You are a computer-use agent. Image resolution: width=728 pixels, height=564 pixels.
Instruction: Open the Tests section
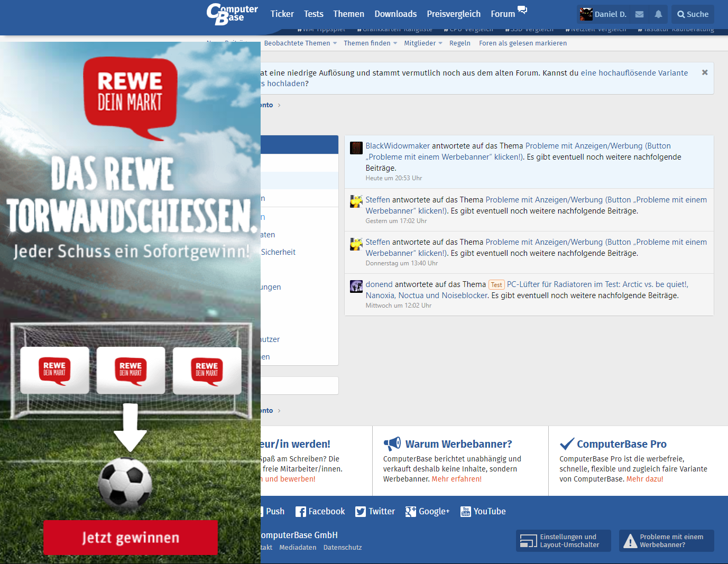pyautogui.click(x=314, y=14)
